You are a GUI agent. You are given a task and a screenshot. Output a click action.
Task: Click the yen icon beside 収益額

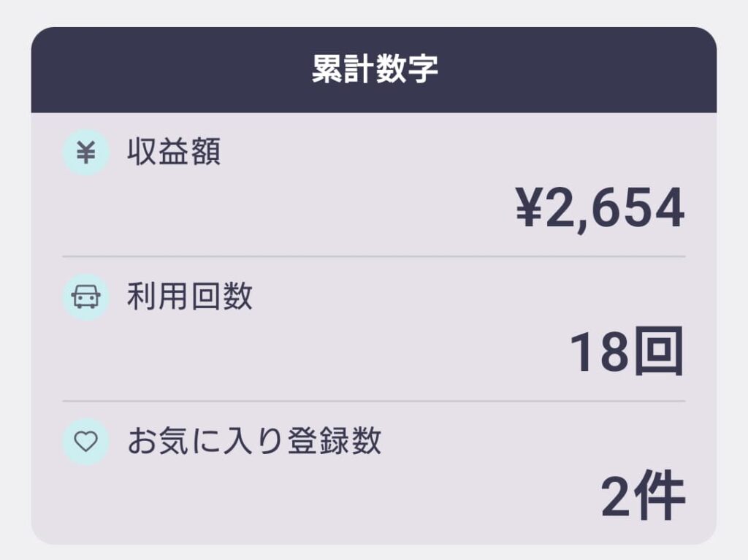pyautogui.click(x=86, y=152)
